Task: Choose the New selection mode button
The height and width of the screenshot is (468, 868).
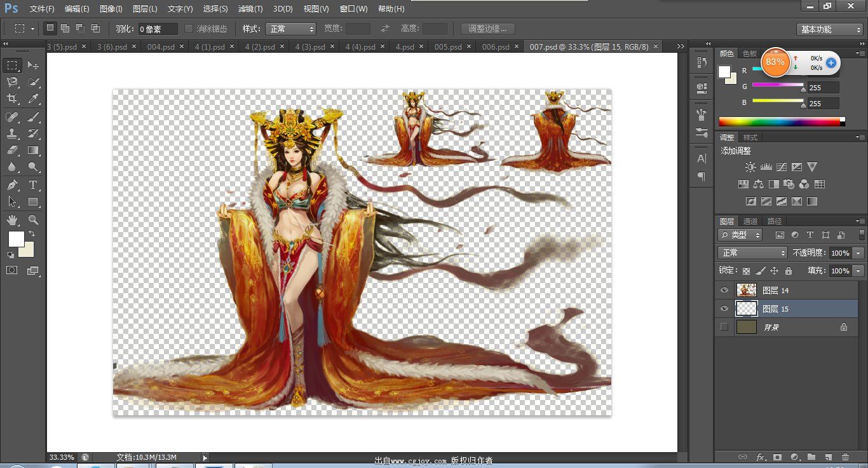Action: click(50, 28)
